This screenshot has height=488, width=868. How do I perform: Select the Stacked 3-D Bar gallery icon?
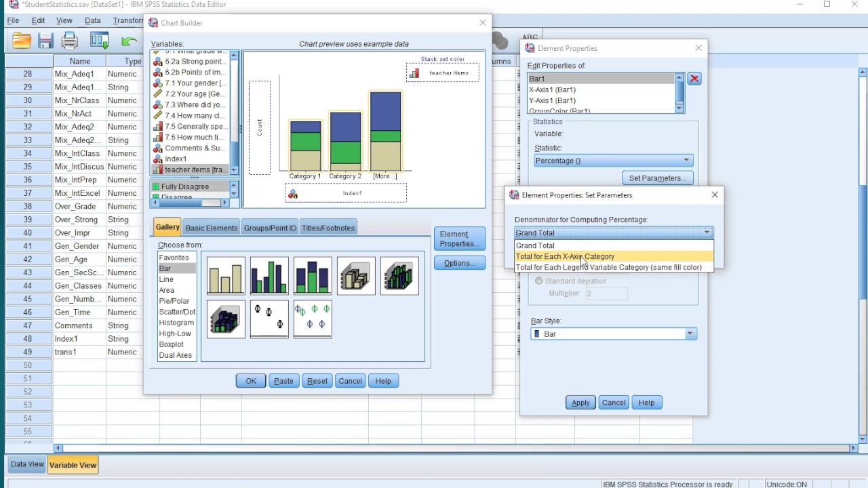[226, 319]
